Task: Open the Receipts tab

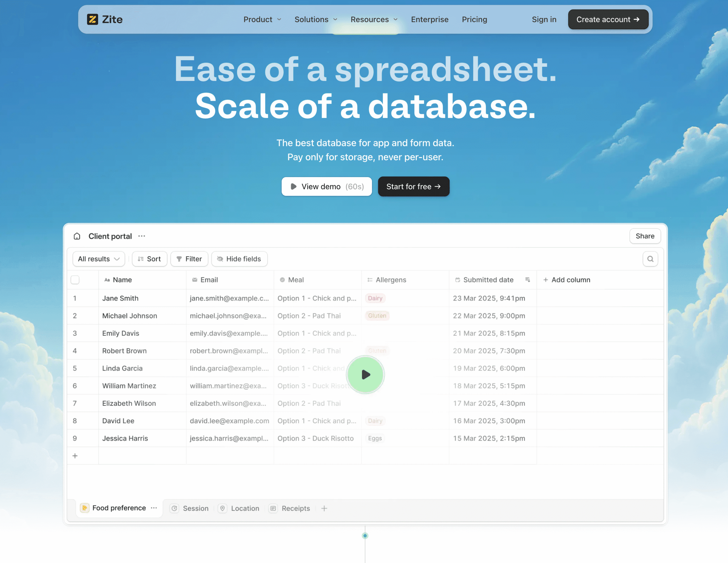Action: [x=295, y=508]
